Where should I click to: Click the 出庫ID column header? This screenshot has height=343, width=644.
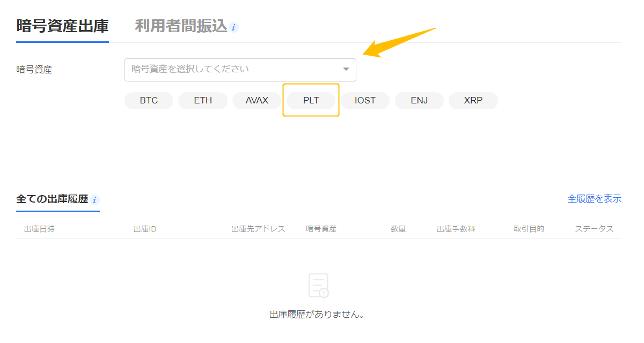coord(145,229)
